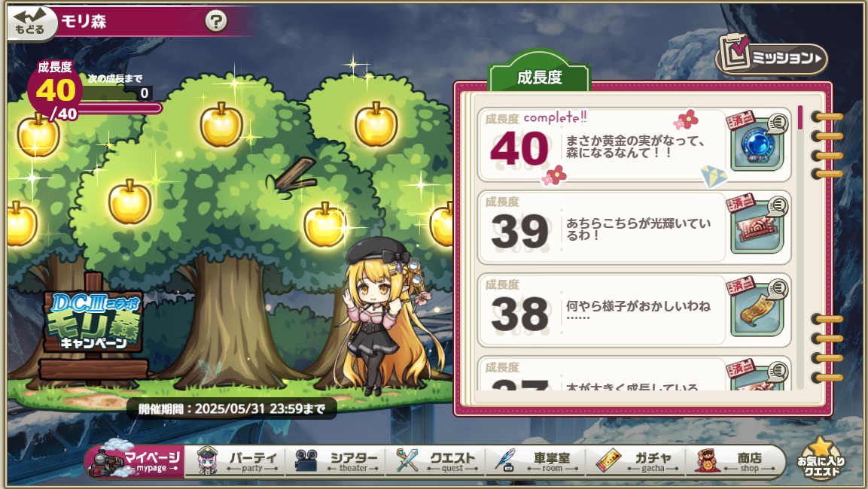Open the ミッション clipboard button
The height and width of the screenshot is (489, 868).
(771, 56)
